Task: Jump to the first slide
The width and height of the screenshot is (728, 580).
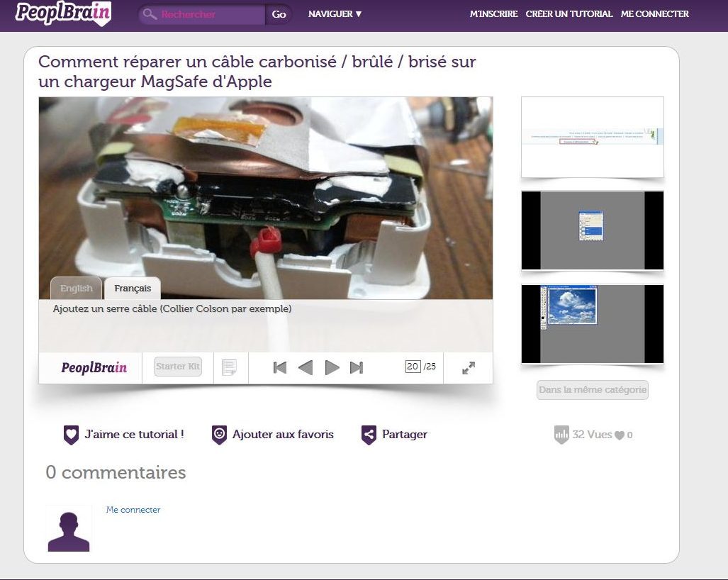Action: tap(280, 367)
